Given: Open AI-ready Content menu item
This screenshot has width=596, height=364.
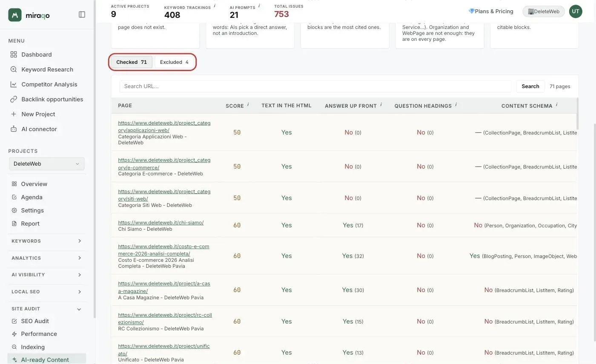Looking at the screenshot, I should 47,359.
